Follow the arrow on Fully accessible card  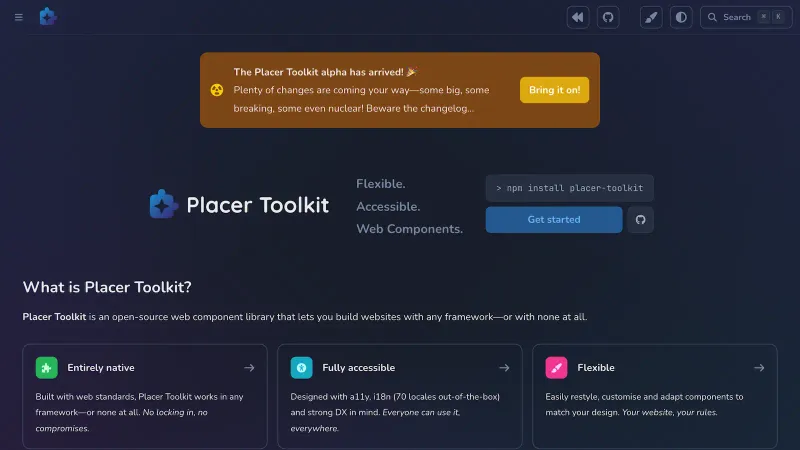tap(504, 368)
